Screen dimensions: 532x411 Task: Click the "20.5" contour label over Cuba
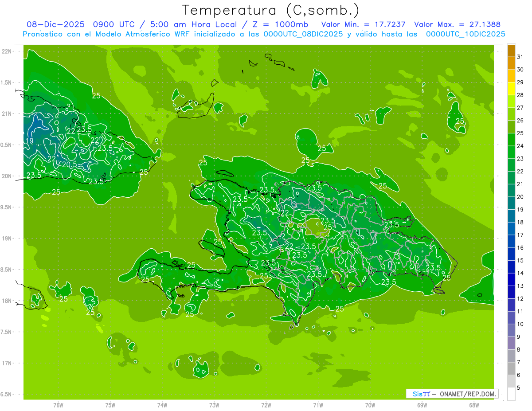69,164
